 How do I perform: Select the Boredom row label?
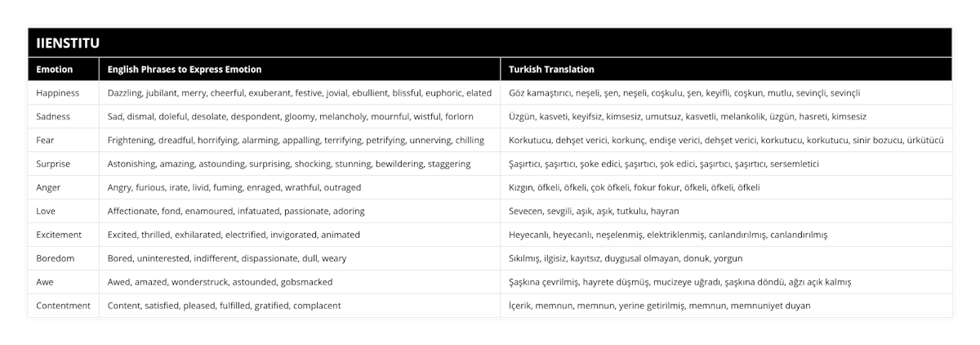point(56,258)
